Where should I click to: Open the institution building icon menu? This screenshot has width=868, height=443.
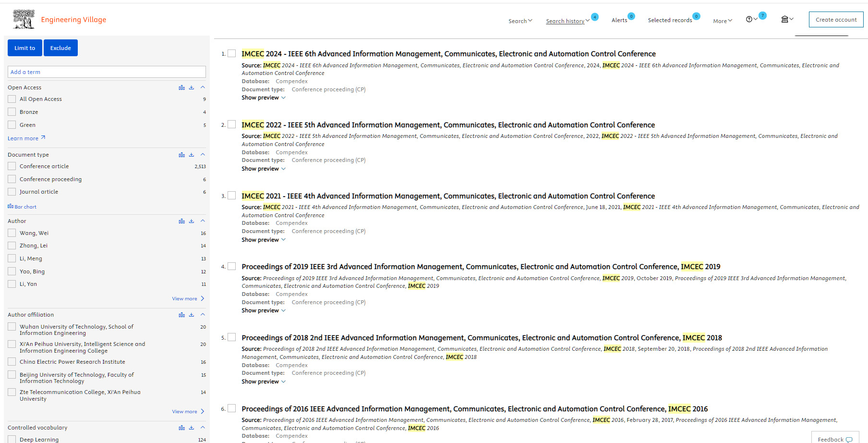click(x=784, y=19)
